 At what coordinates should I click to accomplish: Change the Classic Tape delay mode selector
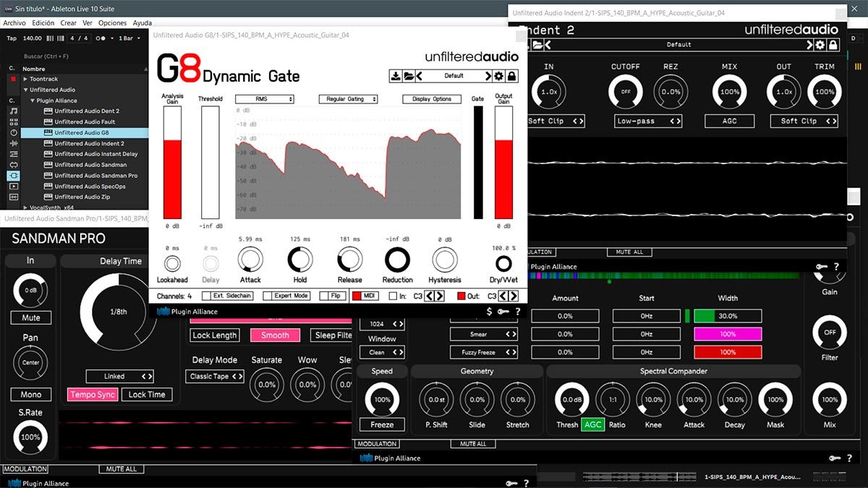[x=216, y=377]
